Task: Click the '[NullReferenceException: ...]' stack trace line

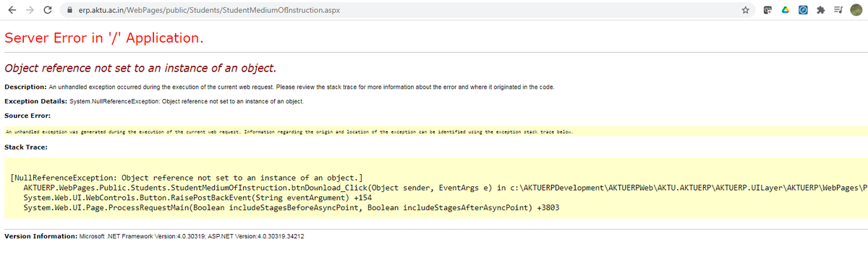Action: [x=187, y=177]
